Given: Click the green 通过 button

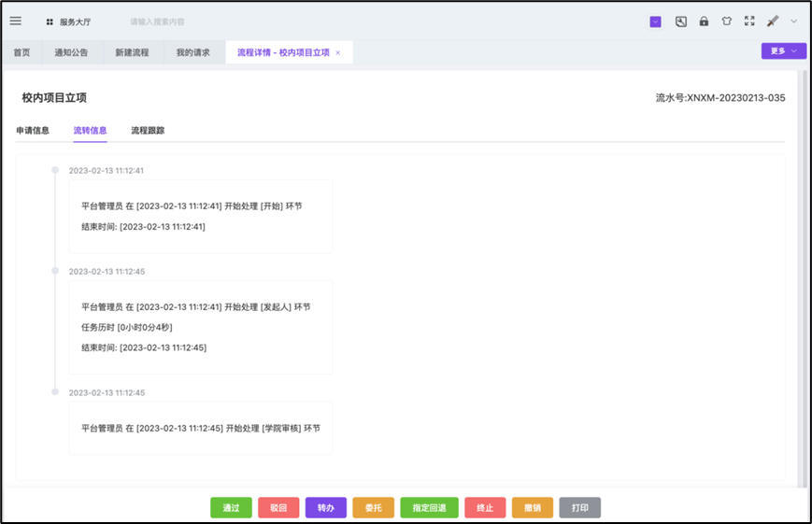Looking at the screenshot, I should pos(231,508).
